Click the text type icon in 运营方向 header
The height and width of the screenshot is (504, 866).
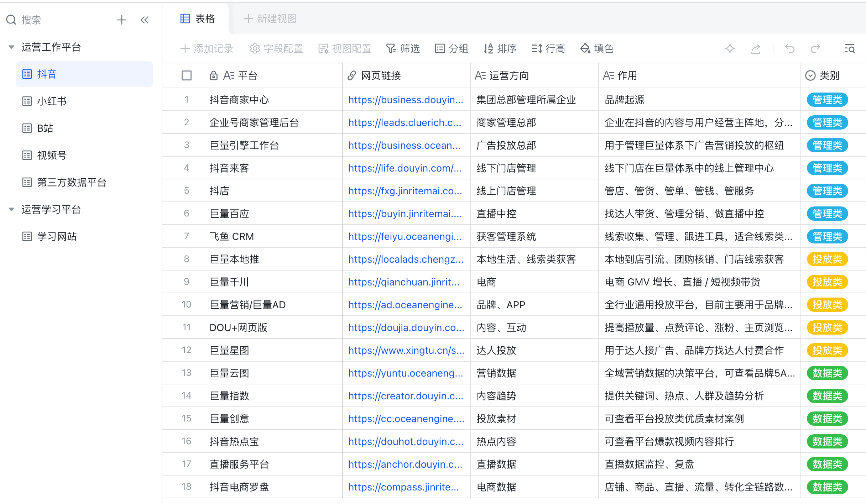(480, 75)
